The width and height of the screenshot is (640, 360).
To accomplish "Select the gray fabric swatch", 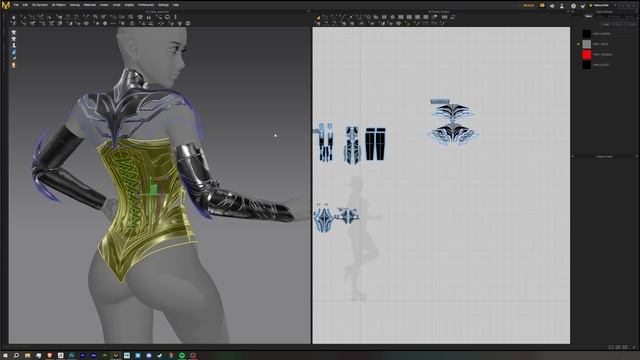I will [x=587, y=44].
